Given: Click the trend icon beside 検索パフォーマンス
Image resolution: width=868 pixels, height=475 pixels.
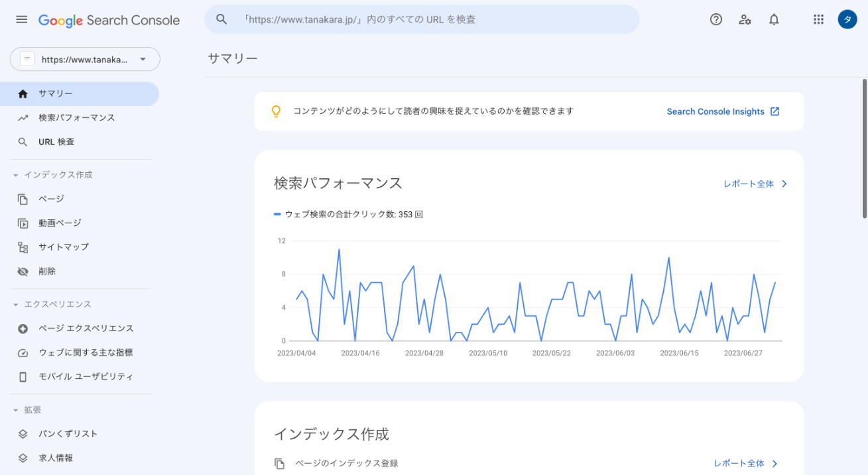Looking at the screenshot, I should click(23, 118).
